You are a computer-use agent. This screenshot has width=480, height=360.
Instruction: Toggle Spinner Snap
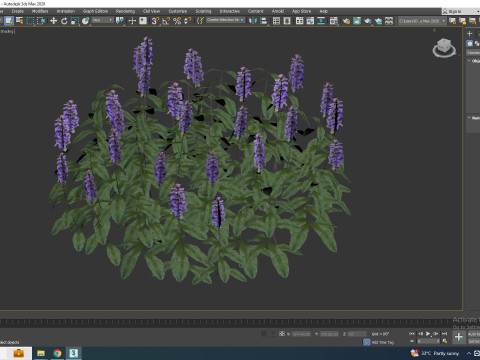point(188,21)
